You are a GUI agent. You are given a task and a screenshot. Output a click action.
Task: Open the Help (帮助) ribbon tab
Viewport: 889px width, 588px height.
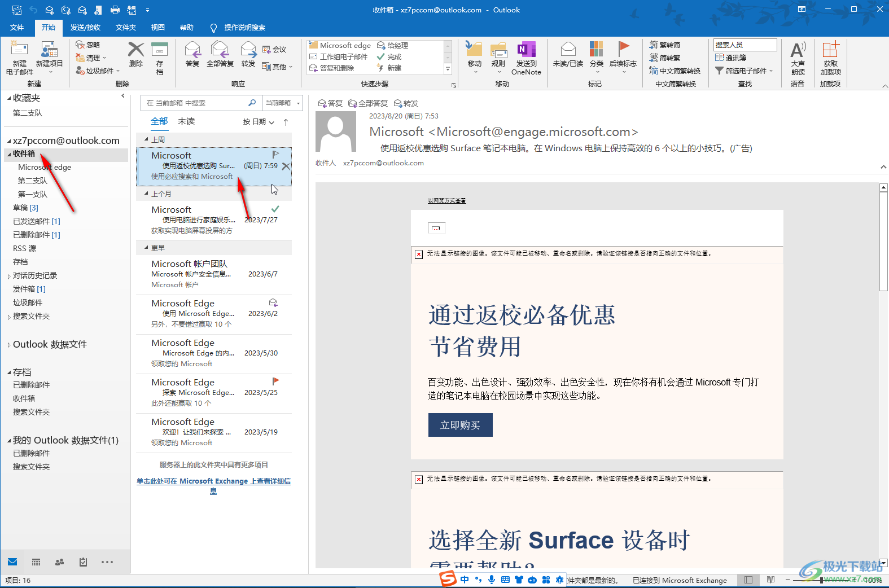point(187,27)
